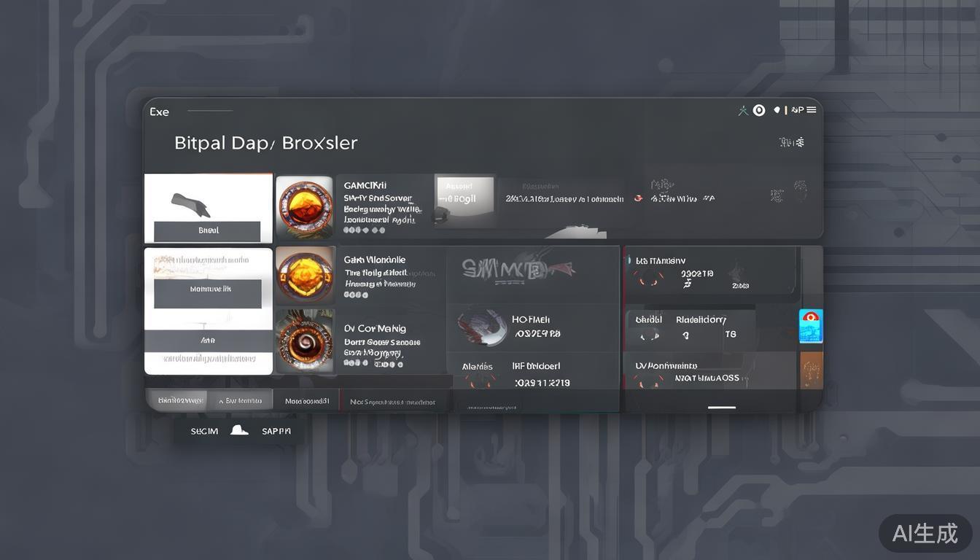Click the green star icon in the header
The image size is (980, 560).
pos(743,111)
